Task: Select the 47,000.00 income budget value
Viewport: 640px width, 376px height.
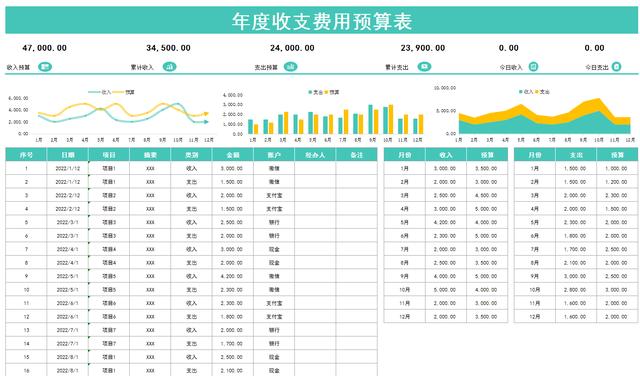Action: click(x=44, y=48)
